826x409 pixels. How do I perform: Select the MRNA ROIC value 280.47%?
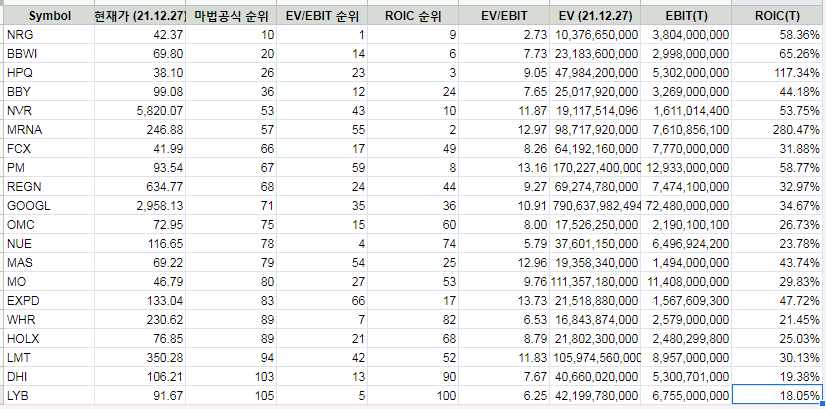coord(778,130)
